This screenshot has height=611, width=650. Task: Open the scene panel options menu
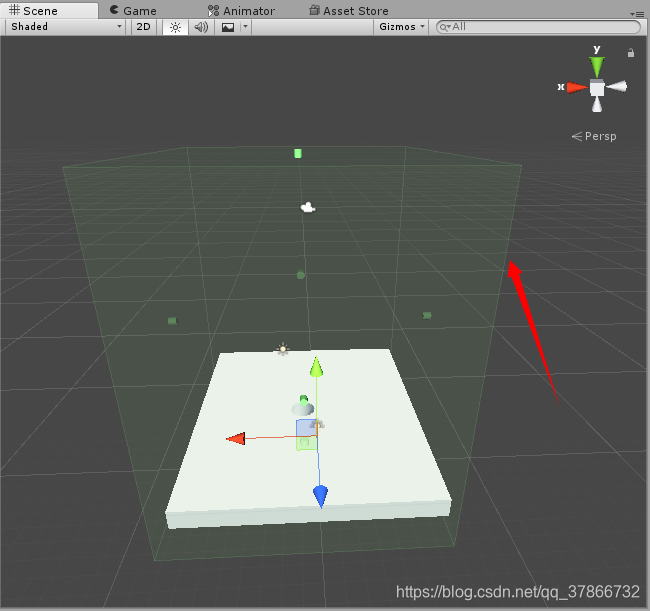tap(637, 14)
